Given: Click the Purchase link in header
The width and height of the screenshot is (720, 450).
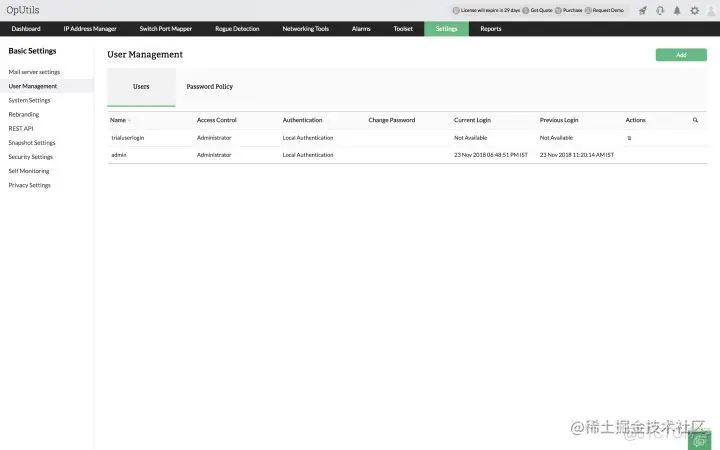Looking at the screenshot, I should 568,10.
